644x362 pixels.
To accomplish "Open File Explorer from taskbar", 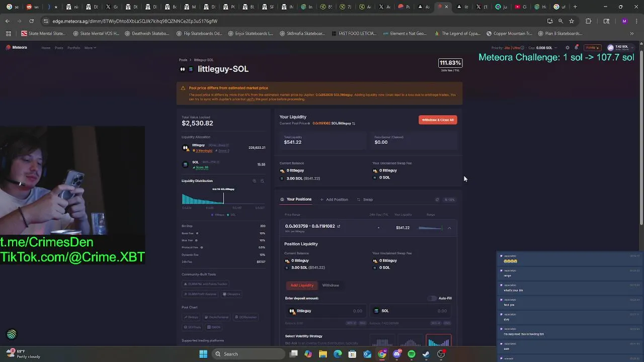I will pyautogui.click(x=323, y=354).
